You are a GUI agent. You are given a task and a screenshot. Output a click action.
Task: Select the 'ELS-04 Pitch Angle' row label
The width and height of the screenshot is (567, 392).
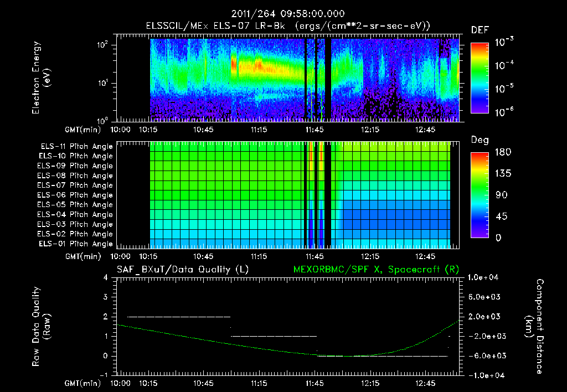[75, 214]
